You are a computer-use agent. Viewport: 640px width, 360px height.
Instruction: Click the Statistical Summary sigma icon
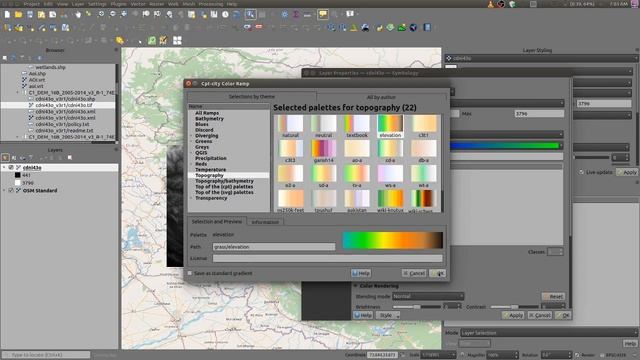click(x=296, y=15)
